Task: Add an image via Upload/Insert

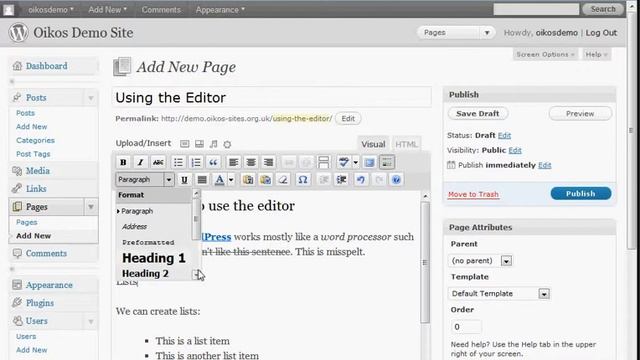Action: 185,144
